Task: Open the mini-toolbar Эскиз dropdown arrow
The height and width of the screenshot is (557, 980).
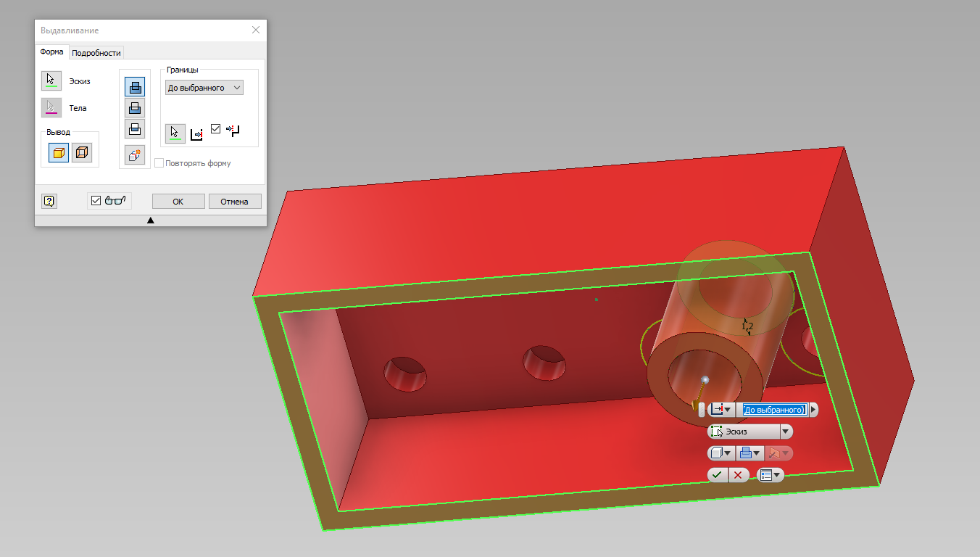Action: point(786,432)
